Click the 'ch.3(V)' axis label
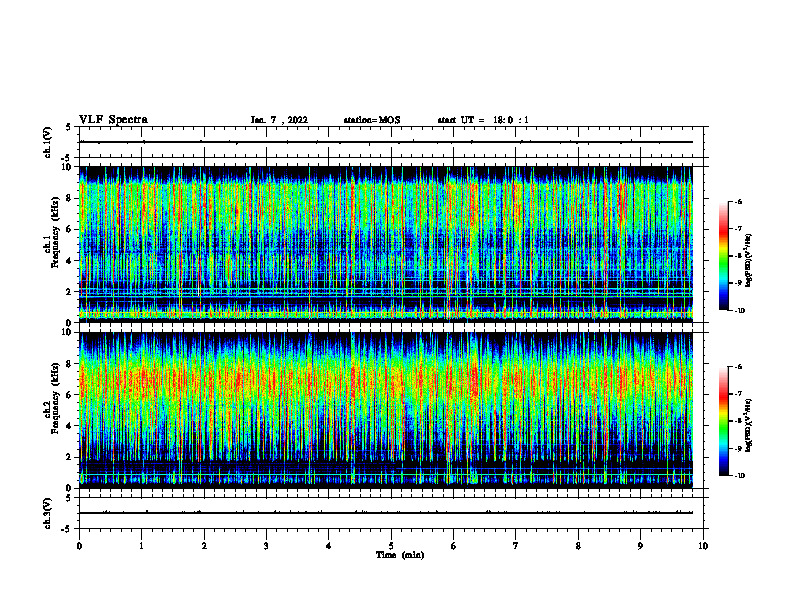792x612 pixels. point(47,513)
